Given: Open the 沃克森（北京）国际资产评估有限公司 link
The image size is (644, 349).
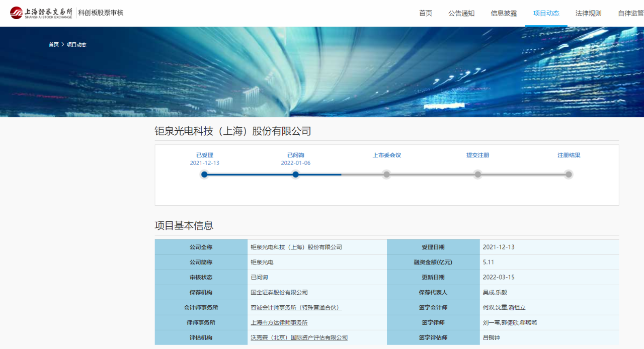Looking at the screenshot, I should pyautogui.click(x=299, y=337).
